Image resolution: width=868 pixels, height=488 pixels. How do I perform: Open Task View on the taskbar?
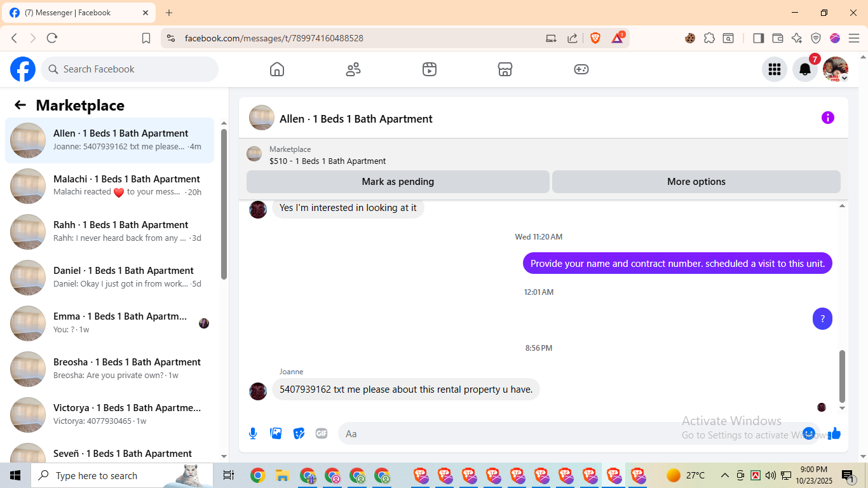point(229,475)
